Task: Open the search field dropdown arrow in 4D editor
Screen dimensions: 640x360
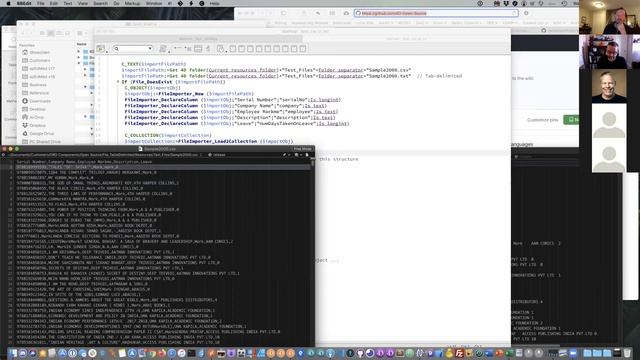Action: point(150,49)
